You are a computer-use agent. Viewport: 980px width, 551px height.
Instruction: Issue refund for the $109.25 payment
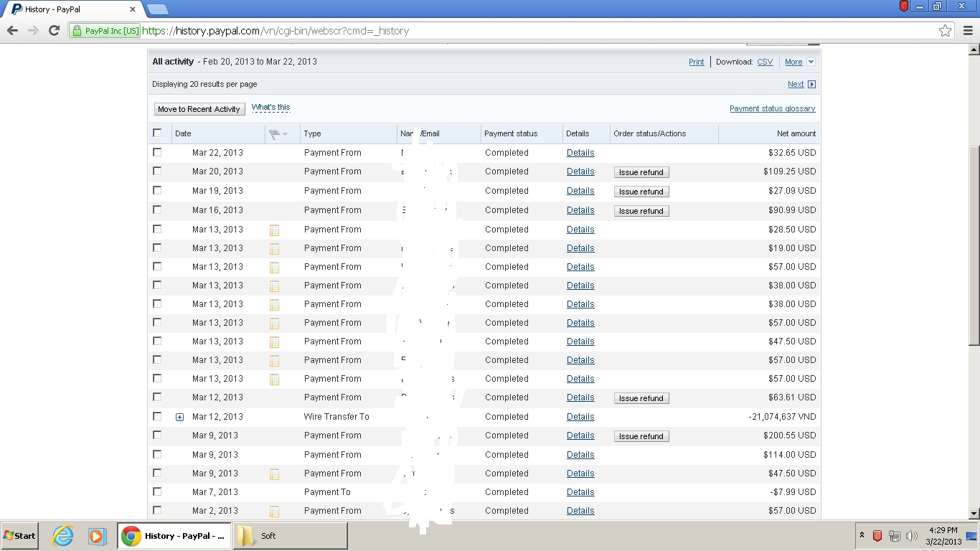[641, 172]
